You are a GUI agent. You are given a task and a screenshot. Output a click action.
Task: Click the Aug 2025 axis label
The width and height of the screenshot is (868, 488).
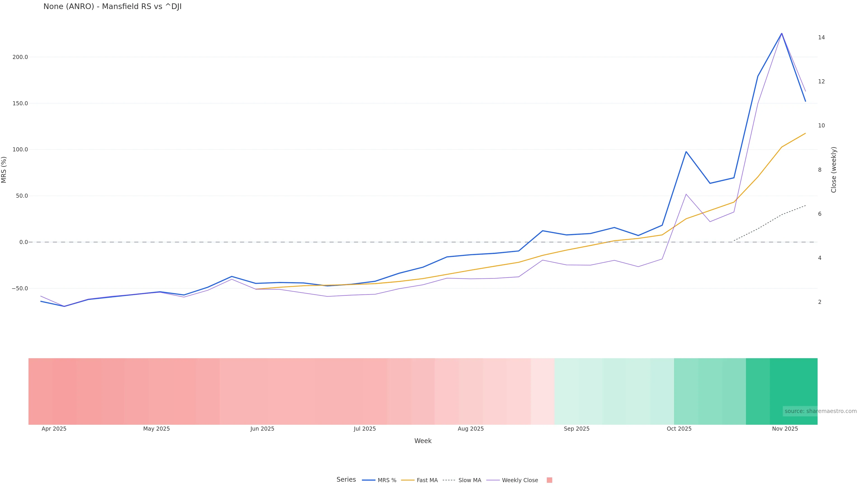470,429
